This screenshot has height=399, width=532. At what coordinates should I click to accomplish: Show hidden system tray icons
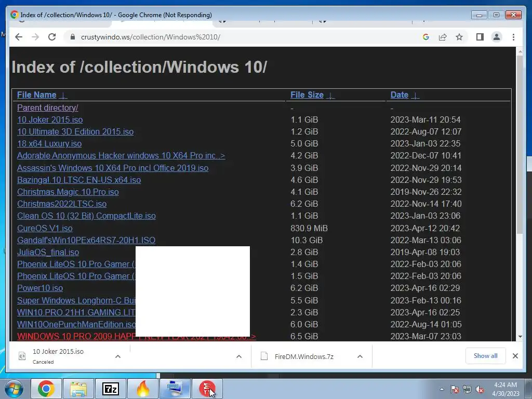pyautogui.click(x=442, y=390)
